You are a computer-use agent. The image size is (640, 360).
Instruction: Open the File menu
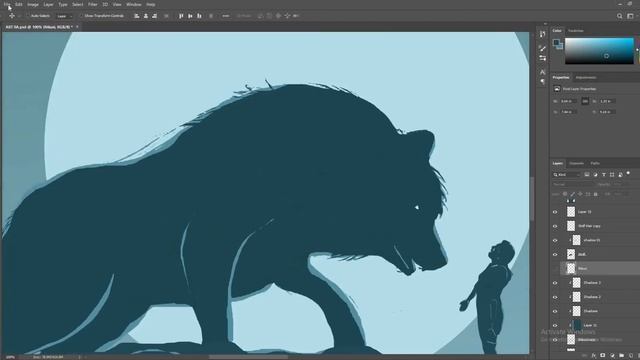[x=7, y=4]
